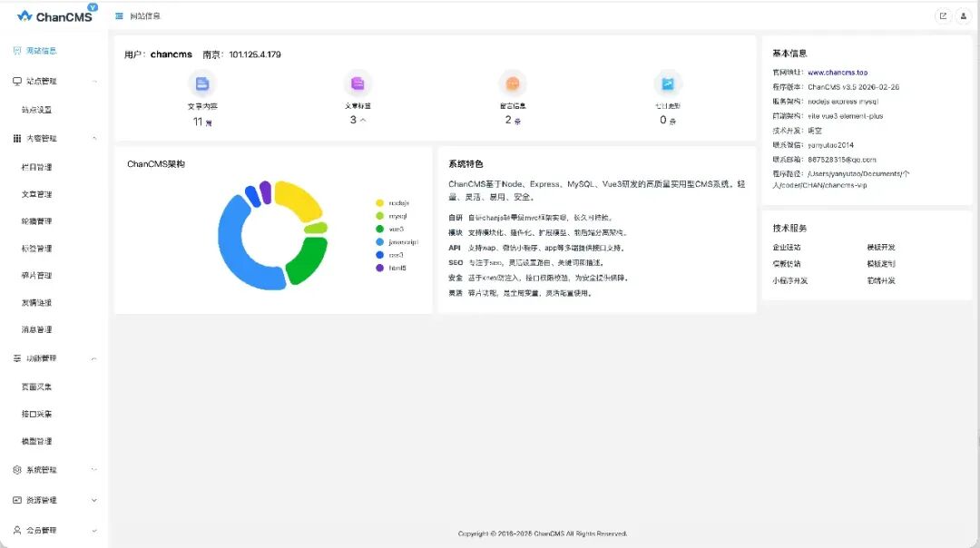Click the blue seven-day trend stat icon
The image size is (980, 548).
668,84
